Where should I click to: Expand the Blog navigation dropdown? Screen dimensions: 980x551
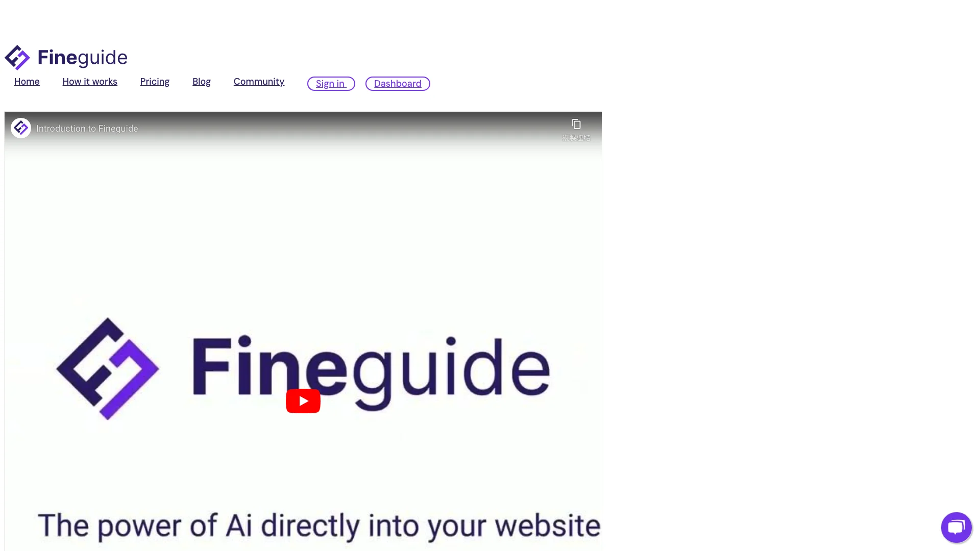(201, 82)
